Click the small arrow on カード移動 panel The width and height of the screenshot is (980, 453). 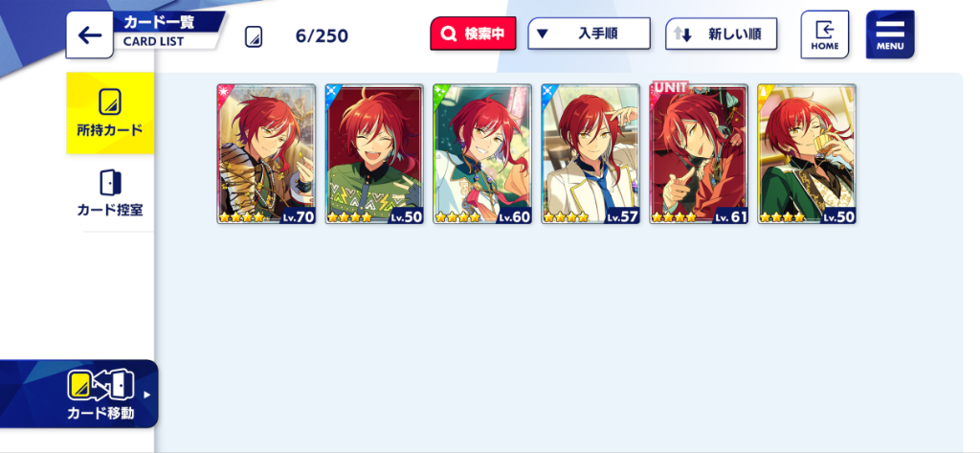tap(147, 395)
